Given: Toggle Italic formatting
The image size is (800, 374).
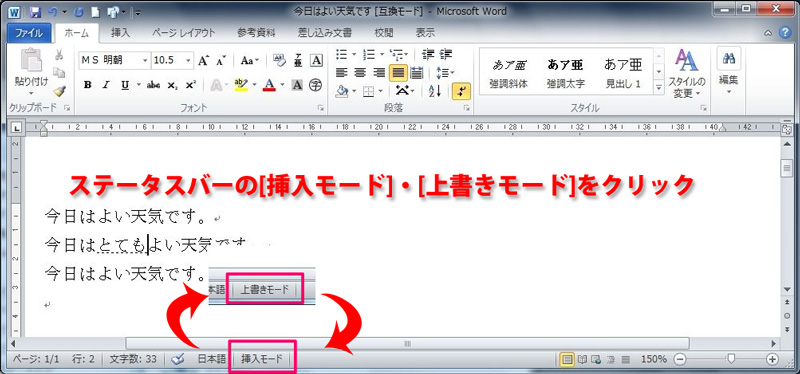Looking at the screenshot, I should click(106, 85).
